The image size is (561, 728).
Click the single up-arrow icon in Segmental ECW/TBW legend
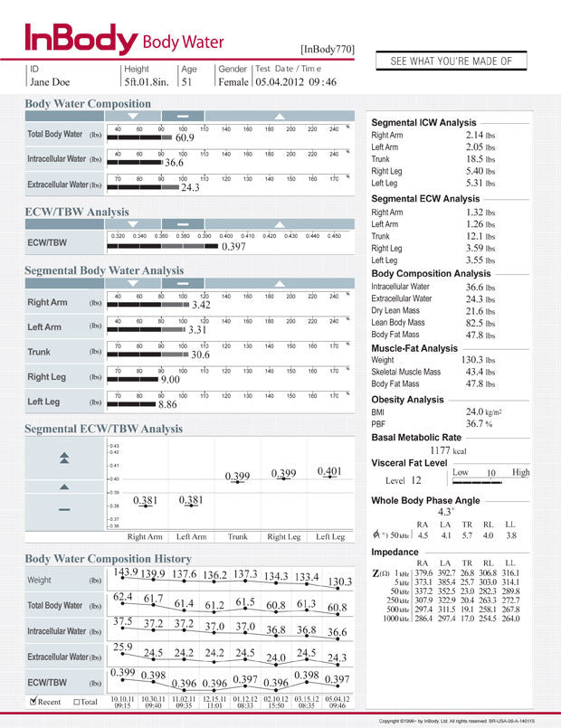(x=64, y=487)
